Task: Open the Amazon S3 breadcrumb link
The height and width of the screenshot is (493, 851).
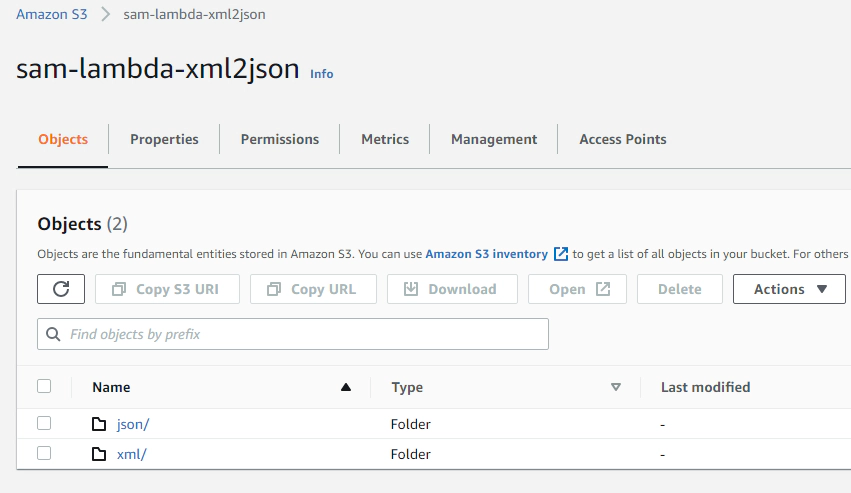Action: (x=52, y=14)
